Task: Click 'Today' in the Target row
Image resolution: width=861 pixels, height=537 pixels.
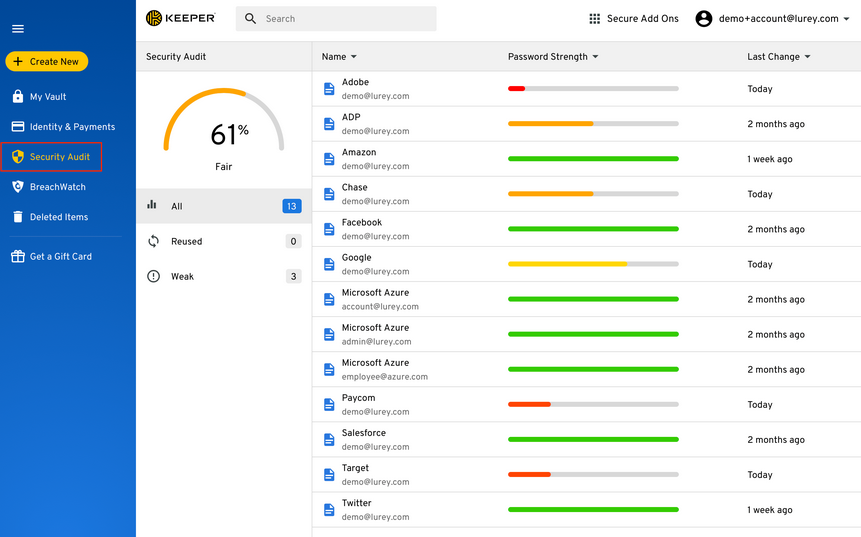Action: coord(759,475)
